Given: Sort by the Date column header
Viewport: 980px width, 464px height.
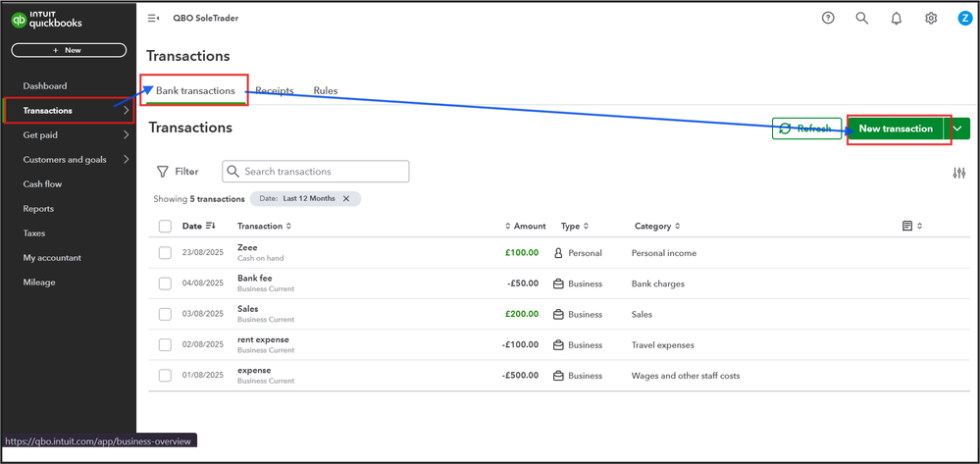Looking at the screenshot, I should (x=199, y=226).
